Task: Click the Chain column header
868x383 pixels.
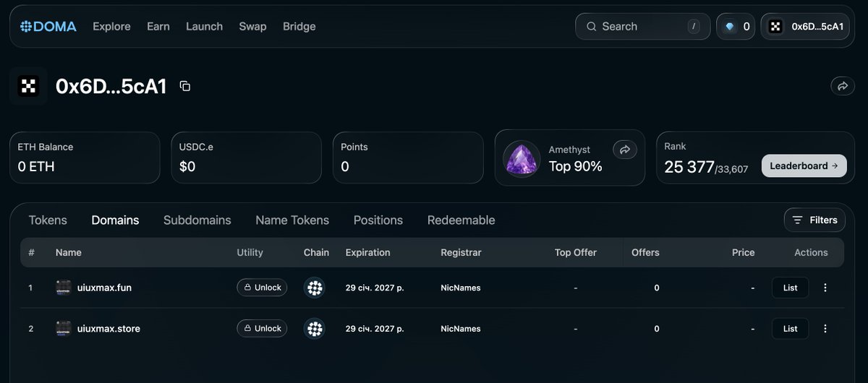Action: click(x=316, y=253)
